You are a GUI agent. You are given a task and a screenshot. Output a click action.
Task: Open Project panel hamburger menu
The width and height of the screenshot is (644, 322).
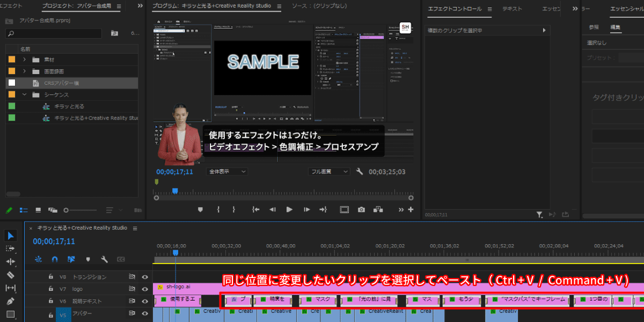pyautogui.click(x=119, y=6)
